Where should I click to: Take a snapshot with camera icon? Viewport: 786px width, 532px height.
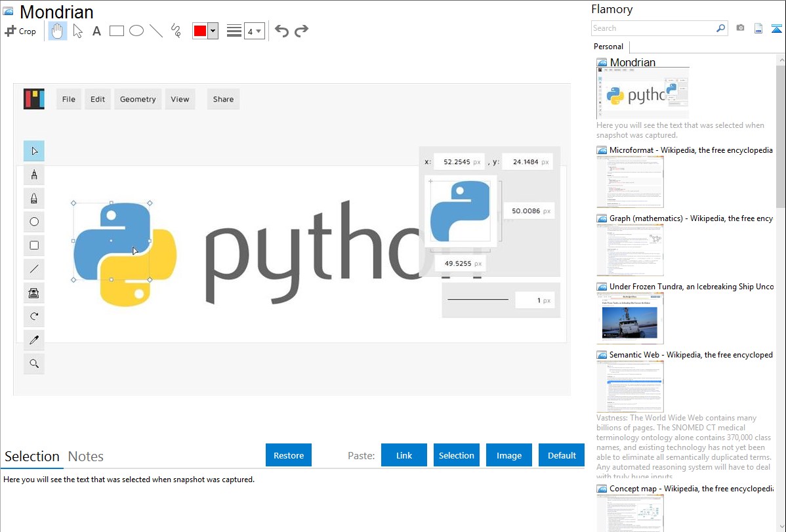[740, 28]
